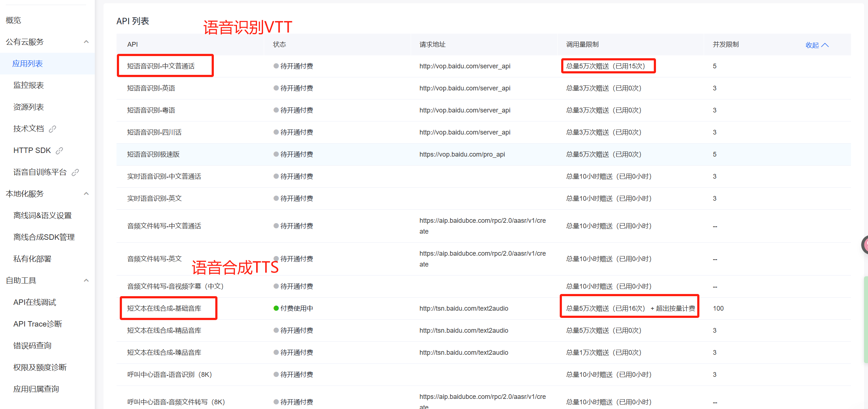The image size is (868, 409).
Task: Click link icon beside HTTP SDK
Action: click(x=59, y=151)
